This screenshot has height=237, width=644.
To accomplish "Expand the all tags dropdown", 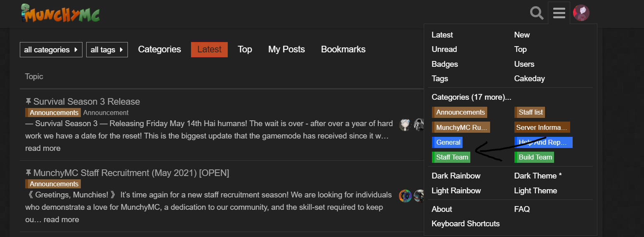I will (x=107, y=49).
